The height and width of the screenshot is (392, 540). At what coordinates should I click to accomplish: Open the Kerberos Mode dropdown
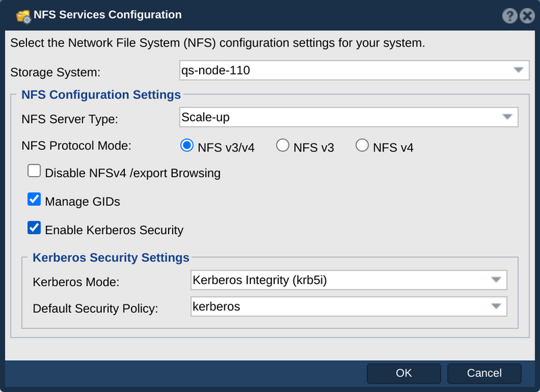tap(348, 280)
